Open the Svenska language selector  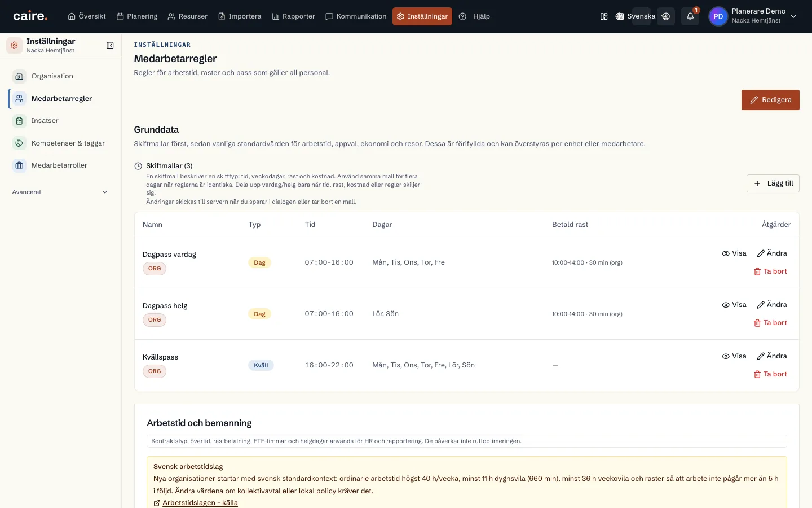pos(635,16)
